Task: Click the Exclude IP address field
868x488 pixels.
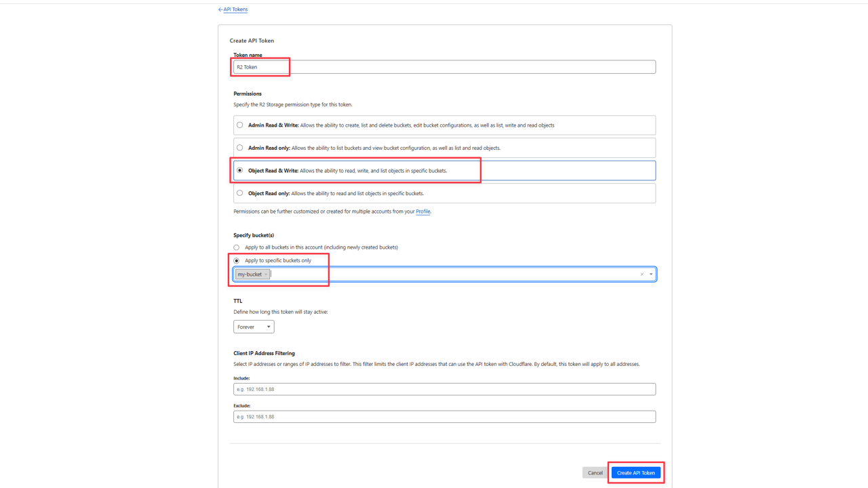Action: point(444,416)
